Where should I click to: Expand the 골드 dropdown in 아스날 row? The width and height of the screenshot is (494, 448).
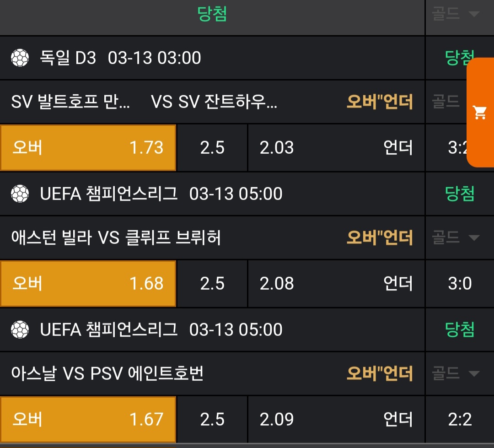coord(456,374)
